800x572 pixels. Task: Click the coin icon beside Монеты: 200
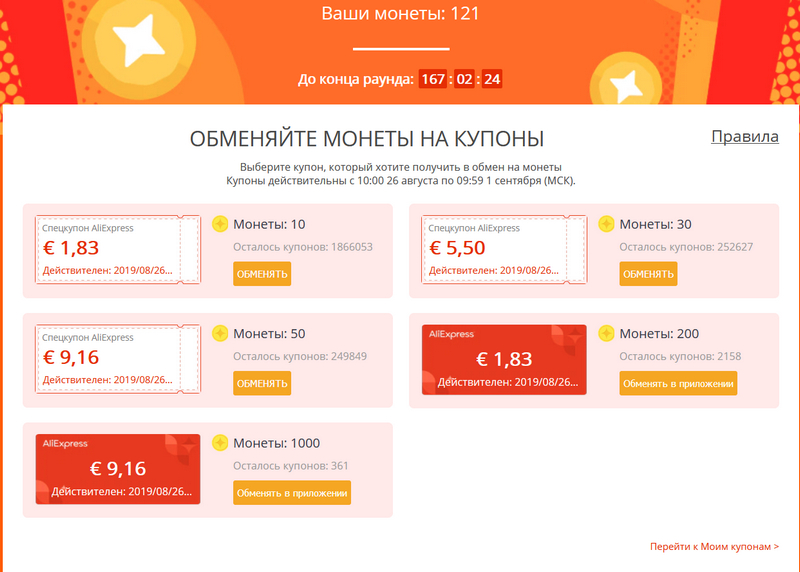(x=607, y=333)
